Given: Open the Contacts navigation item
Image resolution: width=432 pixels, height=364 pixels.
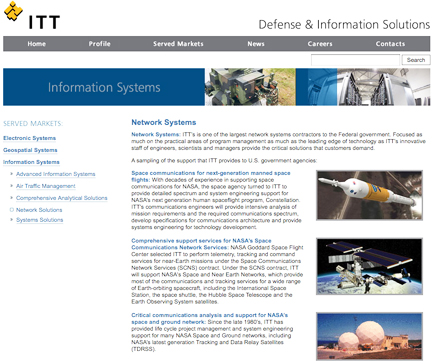Looking at the screenshot, I should click(x=390, y=44).
